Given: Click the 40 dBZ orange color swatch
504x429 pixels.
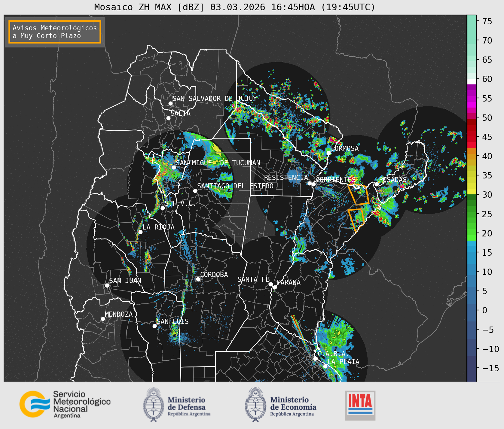Looking at the screenshot, I should (472, 157).
